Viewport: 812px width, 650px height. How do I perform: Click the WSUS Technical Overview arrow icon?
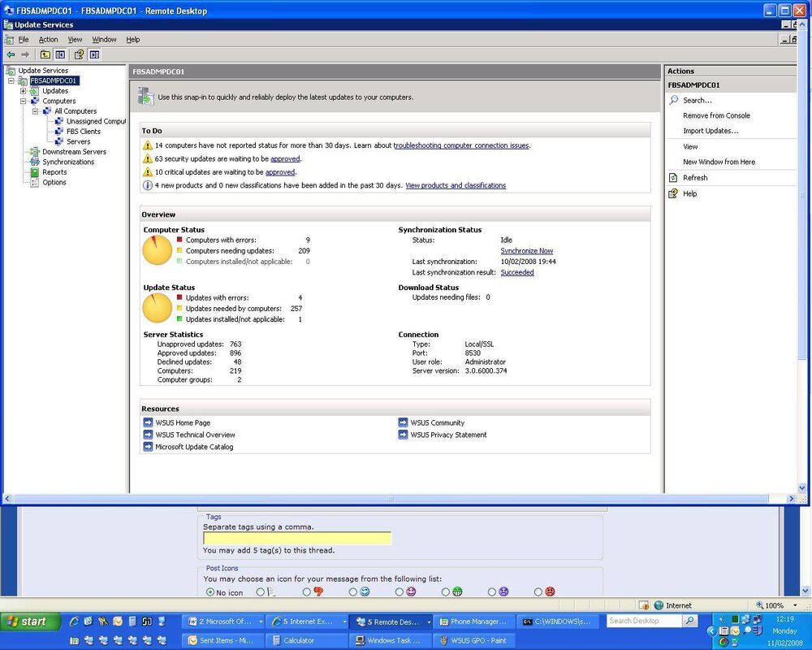tap(148, 435)
